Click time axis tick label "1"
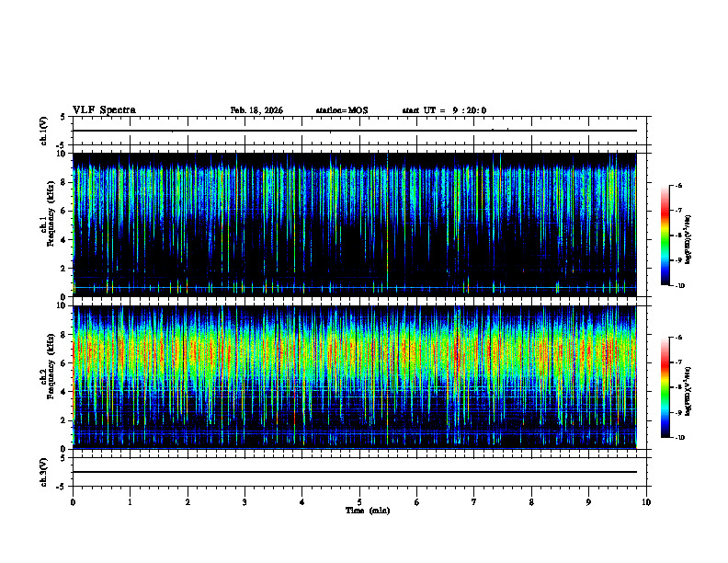Screen dimensions: 728x563 click(x=130, y=502)
